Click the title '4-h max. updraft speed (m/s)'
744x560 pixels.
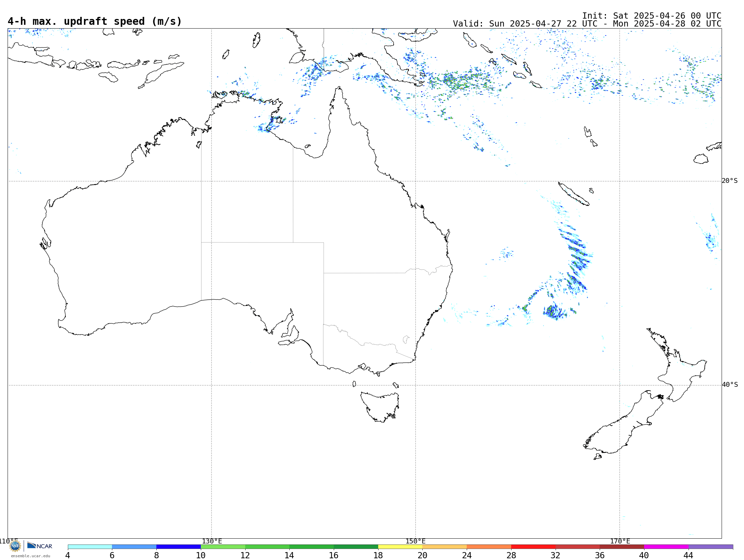95,21
